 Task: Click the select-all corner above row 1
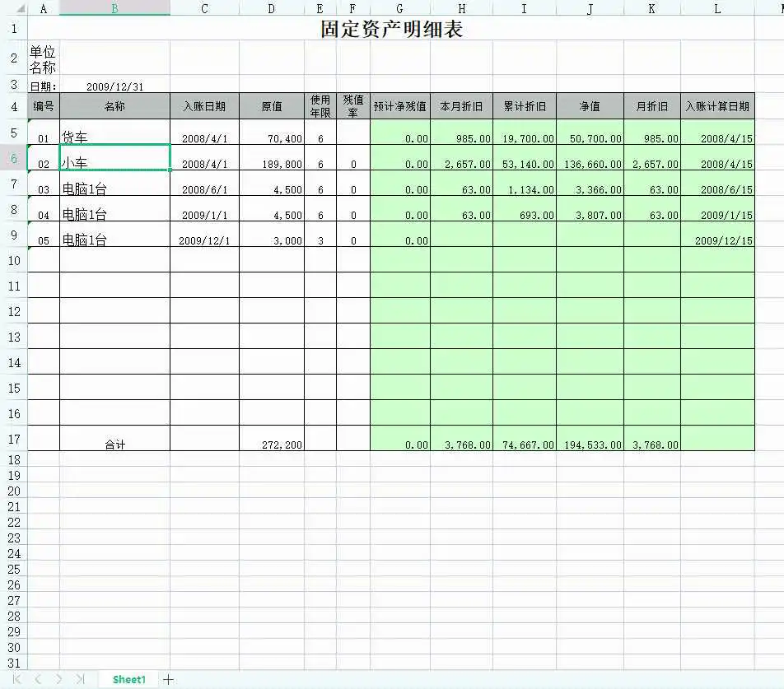13,8
